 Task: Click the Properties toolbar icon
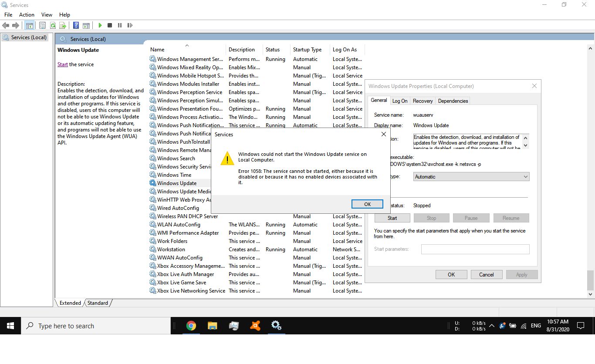coord(42,25)
